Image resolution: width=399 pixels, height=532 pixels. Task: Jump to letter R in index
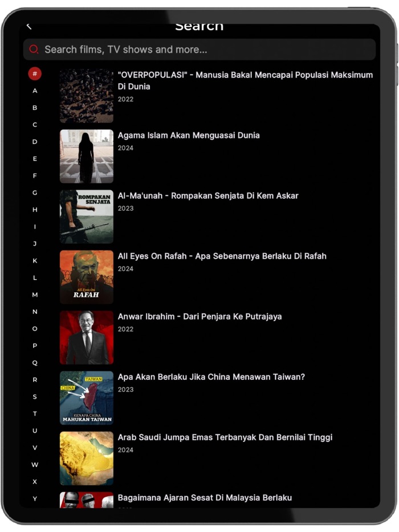(35, 380)
